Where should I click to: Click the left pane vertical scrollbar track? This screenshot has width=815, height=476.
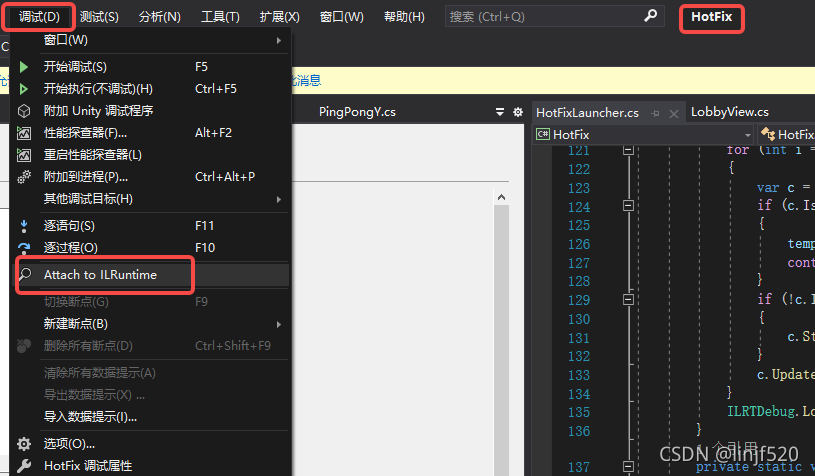pos(501,340)
